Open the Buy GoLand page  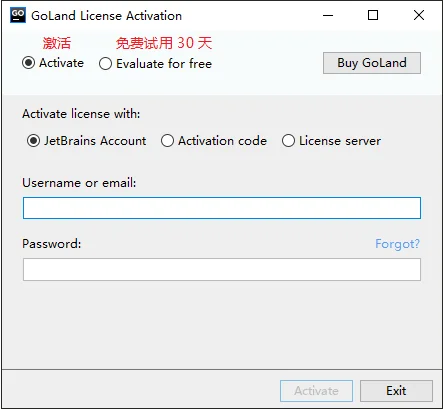click(372, 63)
